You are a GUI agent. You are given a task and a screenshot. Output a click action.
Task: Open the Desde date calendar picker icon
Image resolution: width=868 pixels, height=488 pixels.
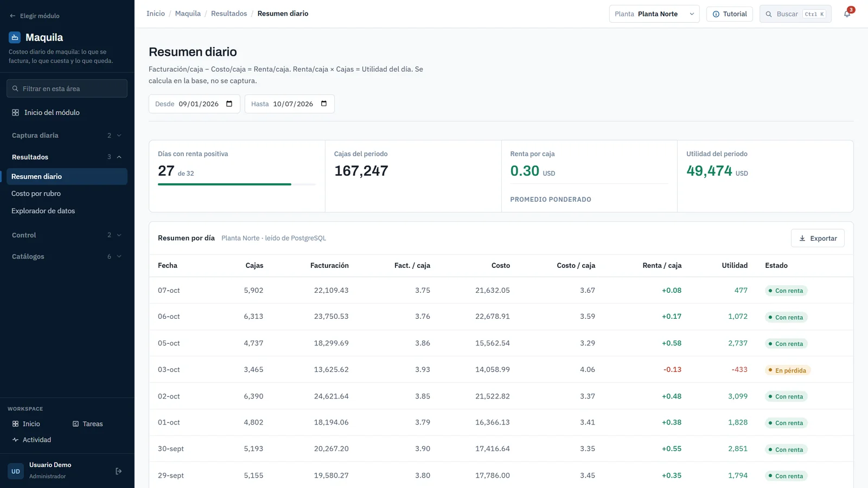[229, 104]
